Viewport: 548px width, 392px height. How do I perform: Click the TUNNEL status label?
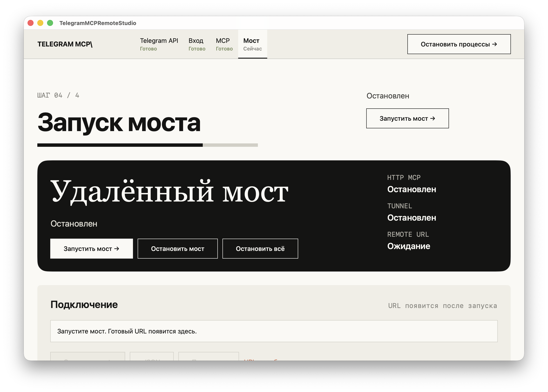click(x=400, y=206)
